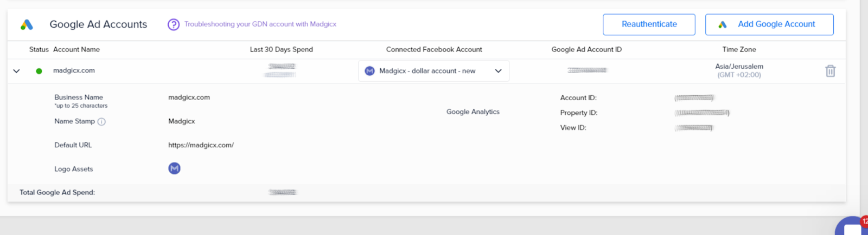Click Default URL https://madgicx.com/ value
The height and width of the screenshot is (235, 868).
201,145
